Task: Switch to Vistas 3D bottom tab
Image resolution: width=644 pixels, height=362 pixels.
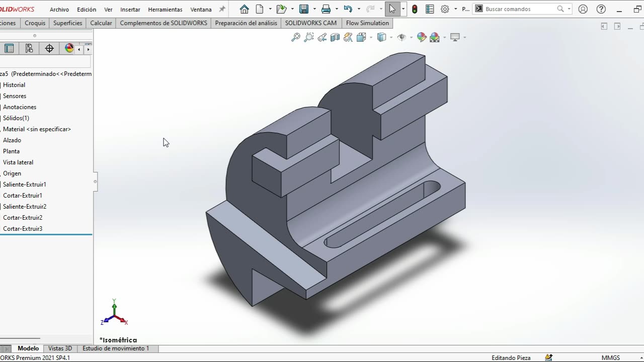Action: click(60, 348)
